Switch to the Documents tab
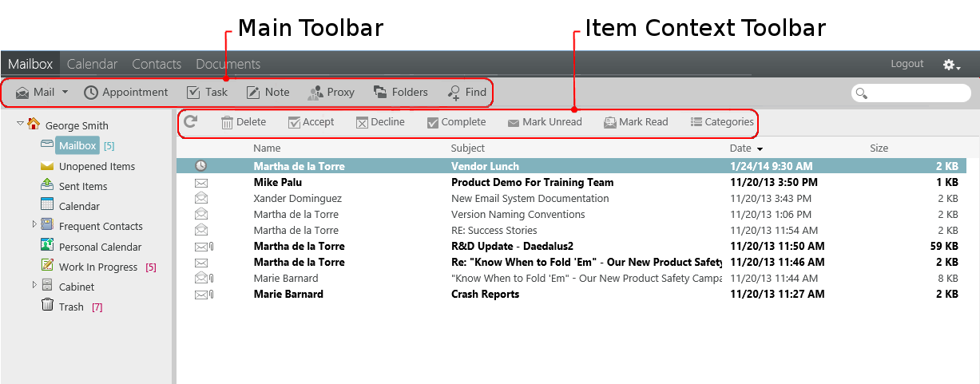This screenshot has height=384, width=980. [228, 64]
